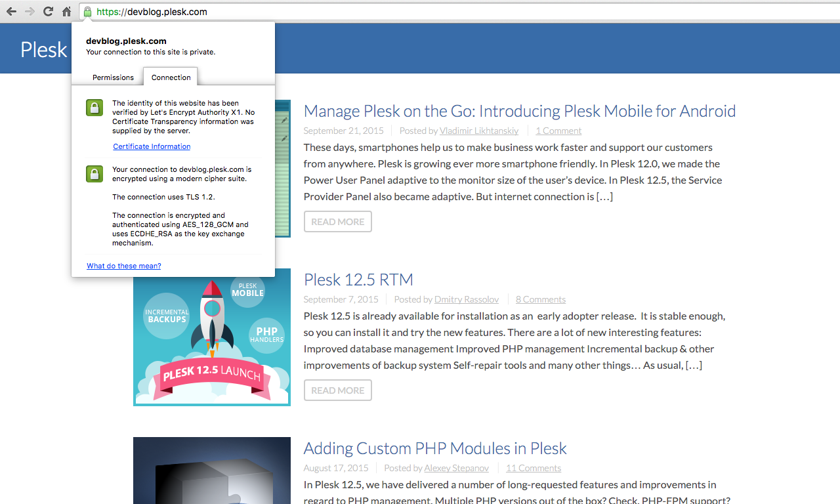Click the browser forward arrow

30,12
